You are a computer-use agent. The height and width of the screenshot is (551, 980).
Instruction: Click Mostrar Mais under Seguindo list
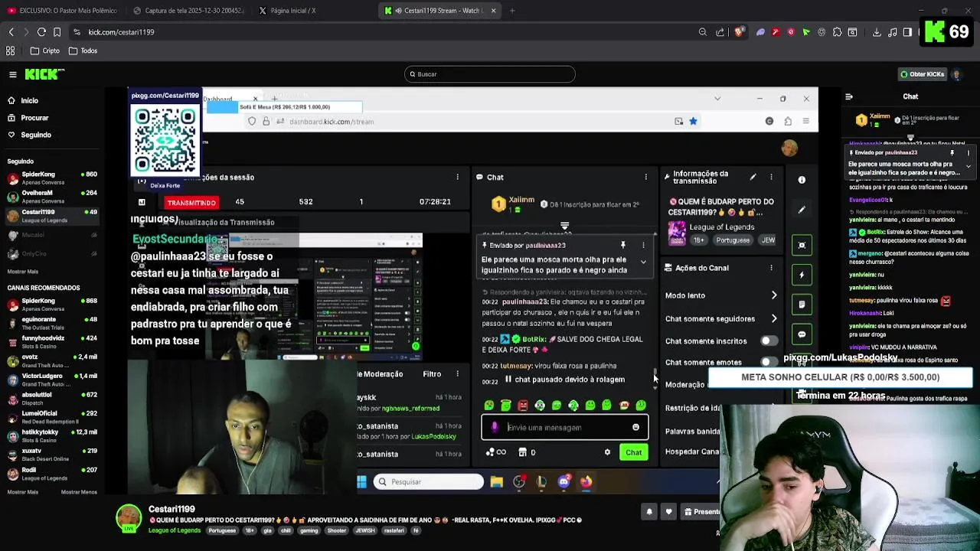[22, 272]
